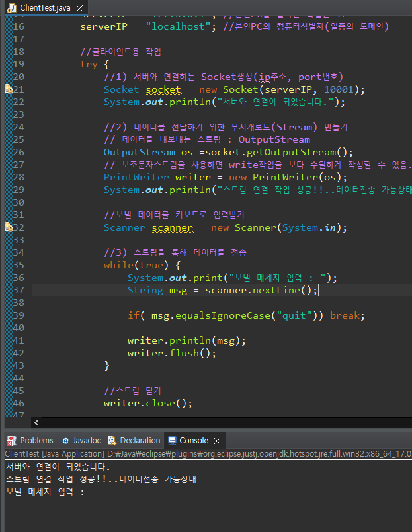Open the Problems tab

30,440
